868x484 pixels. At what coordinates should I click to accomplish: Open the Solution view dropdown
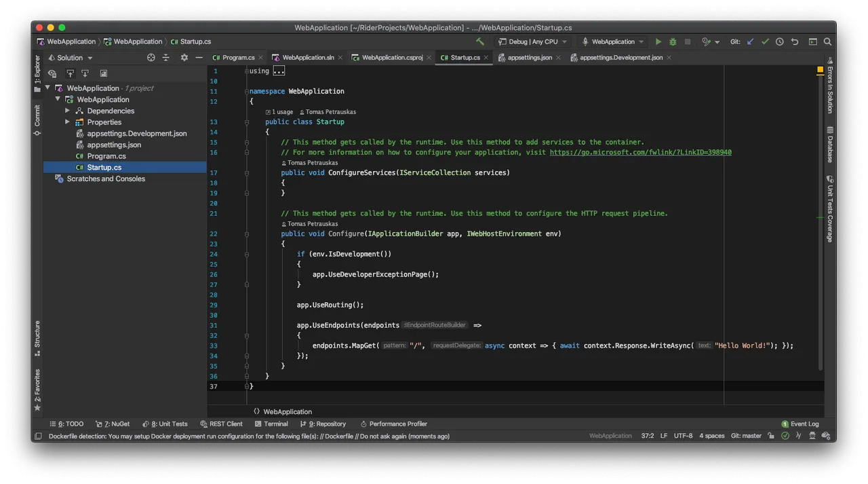pyautogui.click(x=71, y=58)
